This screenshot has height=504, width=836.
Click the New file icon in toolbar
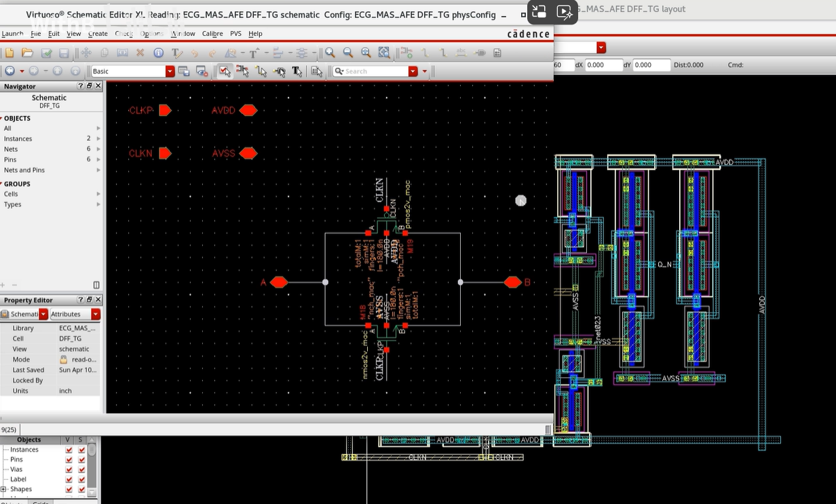9,52
